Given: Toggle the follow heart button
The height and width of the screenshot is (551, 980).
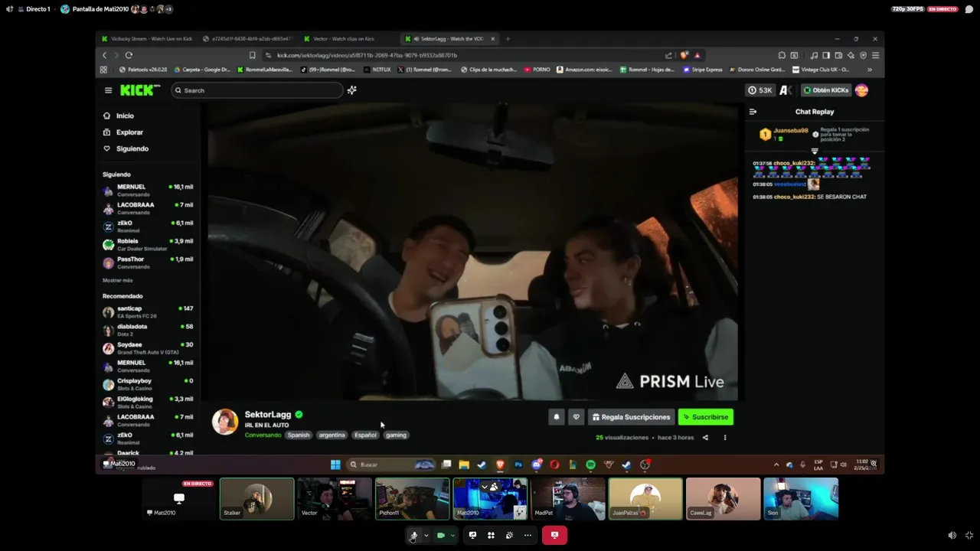Looking at the screenshot, I should point(577,417).
